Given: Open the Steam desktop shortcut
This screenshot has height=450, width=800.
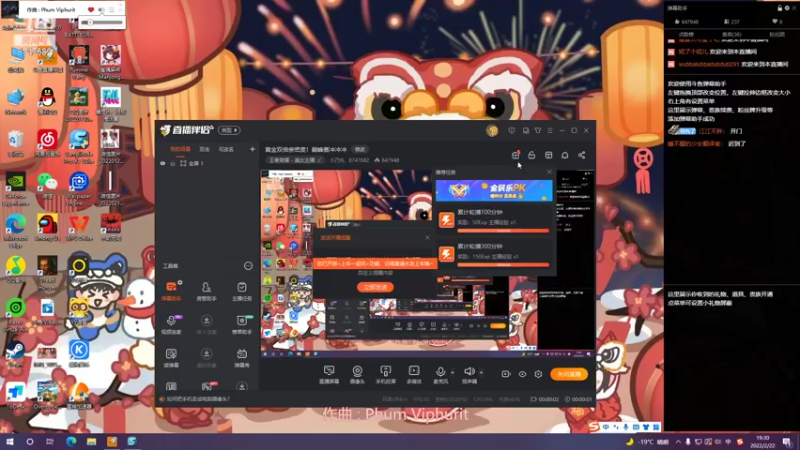Looking at the screenshot, I should coord(15,354).
